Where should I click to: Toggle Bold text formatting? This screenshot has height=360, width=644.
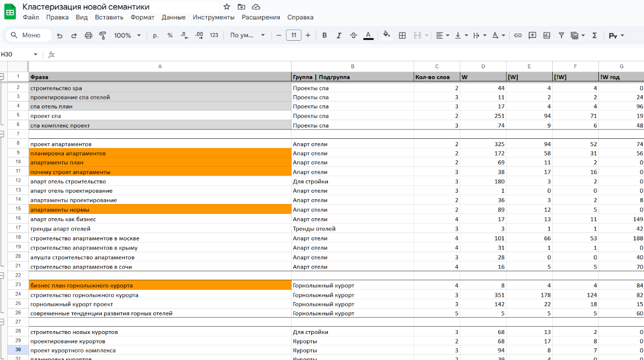click(x=324, y=35)
